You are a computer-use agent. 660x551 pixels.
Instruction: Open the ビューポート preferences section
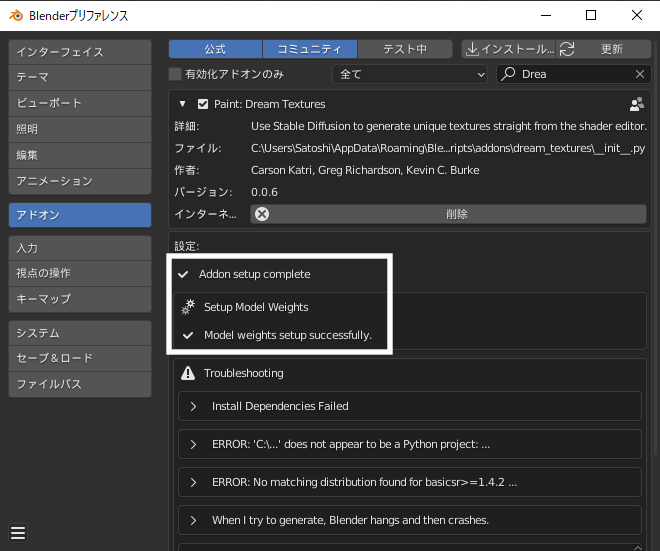80,104
